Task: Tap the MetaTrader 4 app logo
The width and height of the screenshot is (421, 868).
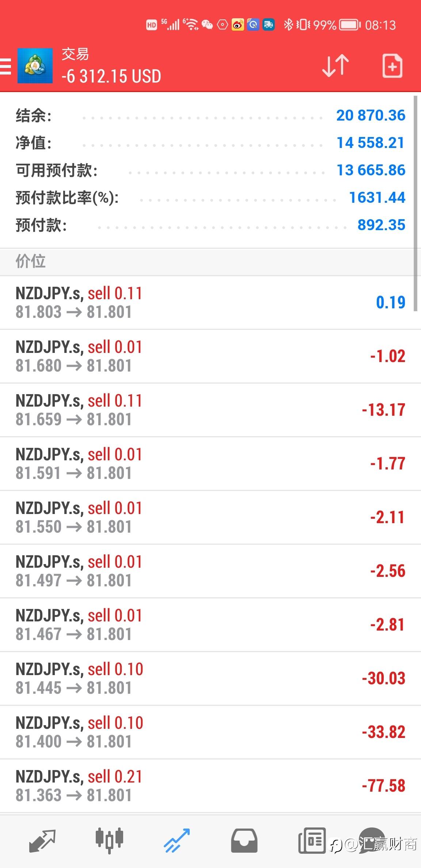Action: [35, 66]
